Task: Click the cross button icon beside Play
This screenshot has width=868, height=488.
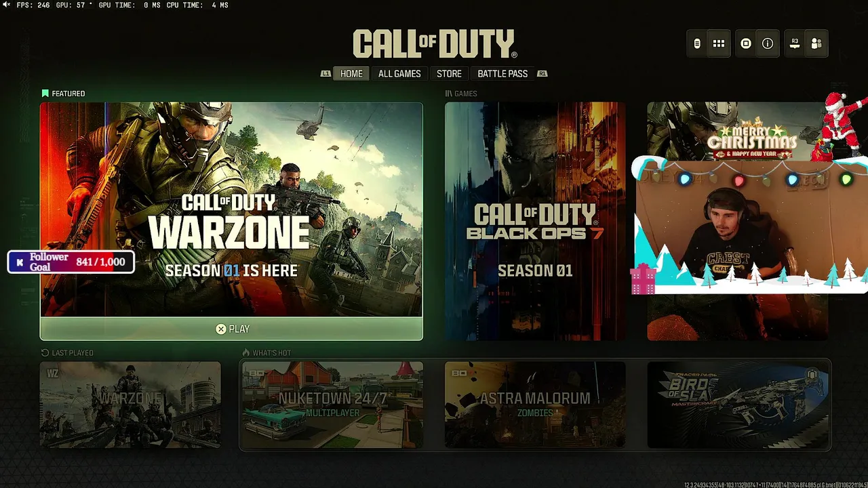Action: [220, 329]
